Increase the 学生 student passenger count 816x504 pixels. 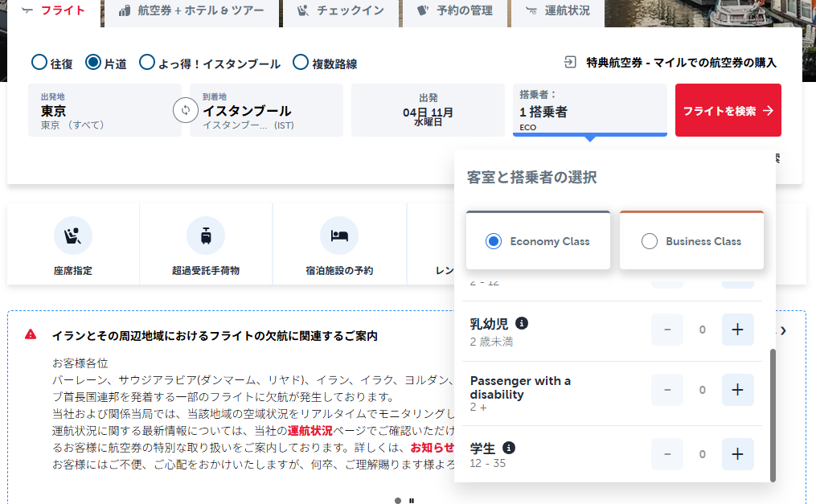737,454
